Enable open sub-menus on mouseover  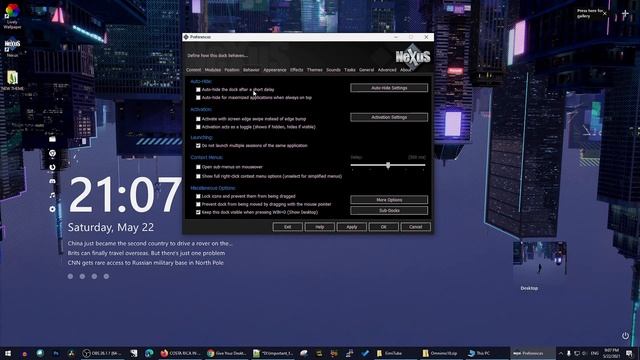(198, 167)
